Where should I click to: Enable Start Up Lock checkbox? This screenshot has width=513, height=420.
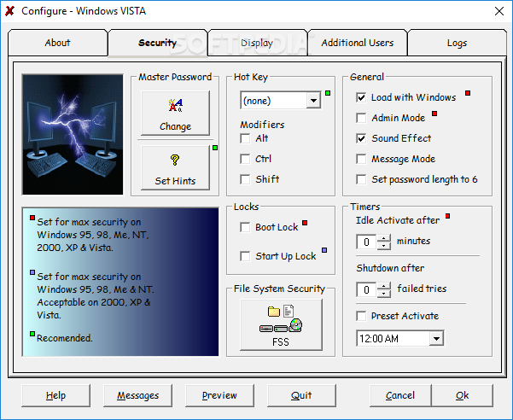pos(245,256)
